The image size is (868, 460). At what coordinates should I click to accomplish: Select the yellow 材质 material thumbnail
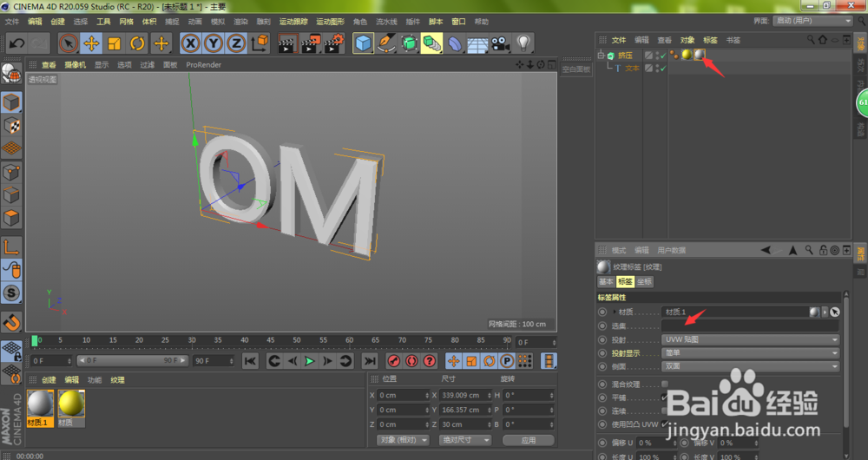tap(71, 408)
